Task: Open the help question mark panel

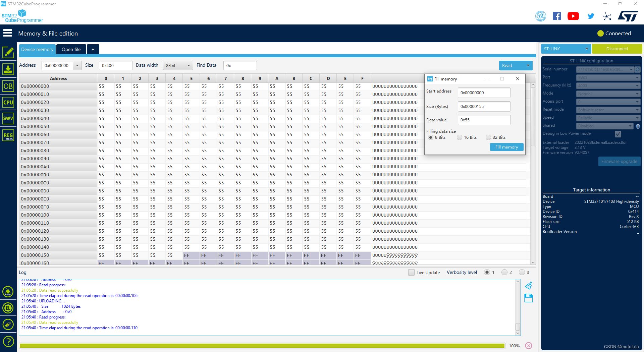Action: (8, 341)
